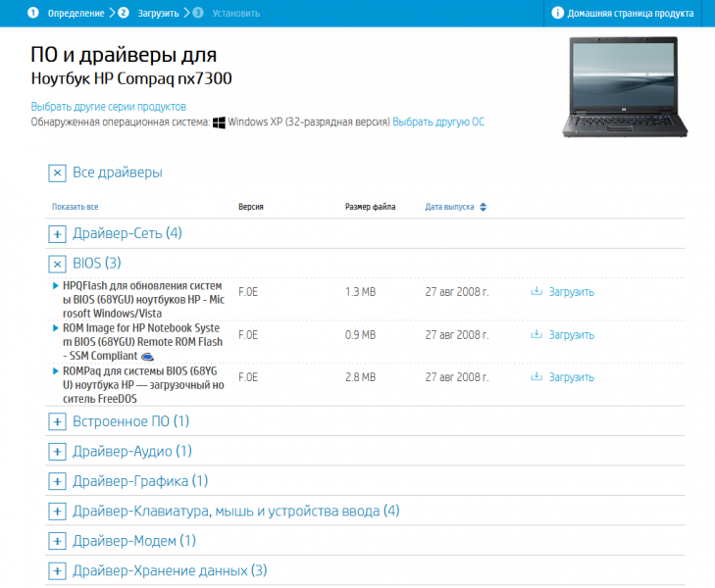
Task: Sort by release date arrow icon
Action: point(483,208)
